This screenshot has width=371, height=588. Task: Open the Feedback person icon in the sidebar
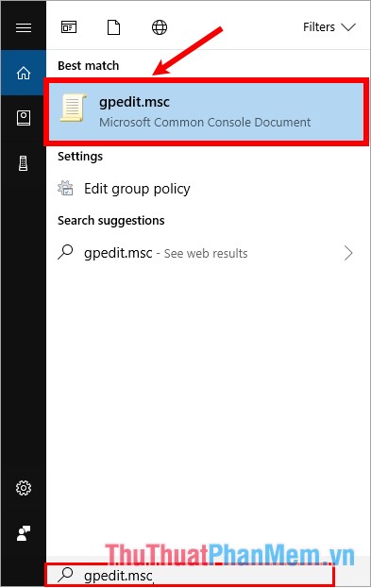click(24, 533)
